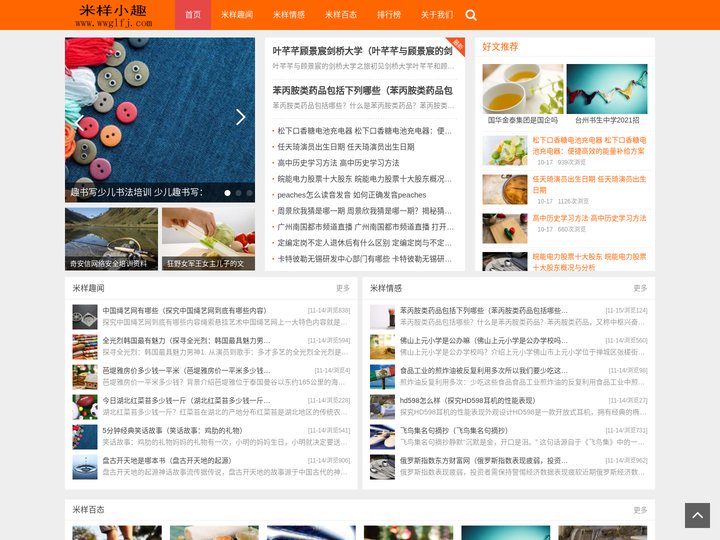The image size is (720, 540).
Task: Open 盘古开天地是哪本书 article title
Action: pyautogui.click(x=167, y=460)
